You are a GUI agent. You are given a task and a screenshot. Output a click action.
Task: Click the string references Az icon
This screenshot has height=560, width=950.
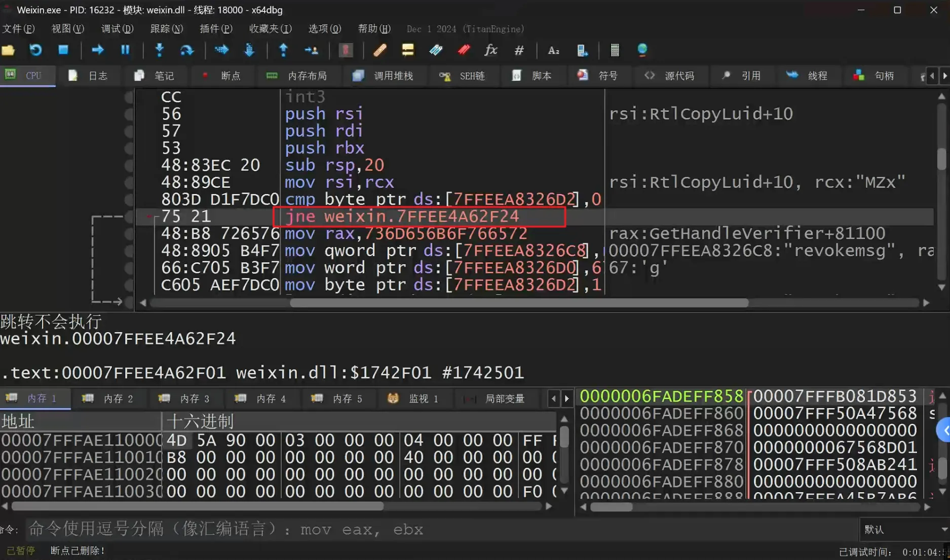(x=554, y=50)
